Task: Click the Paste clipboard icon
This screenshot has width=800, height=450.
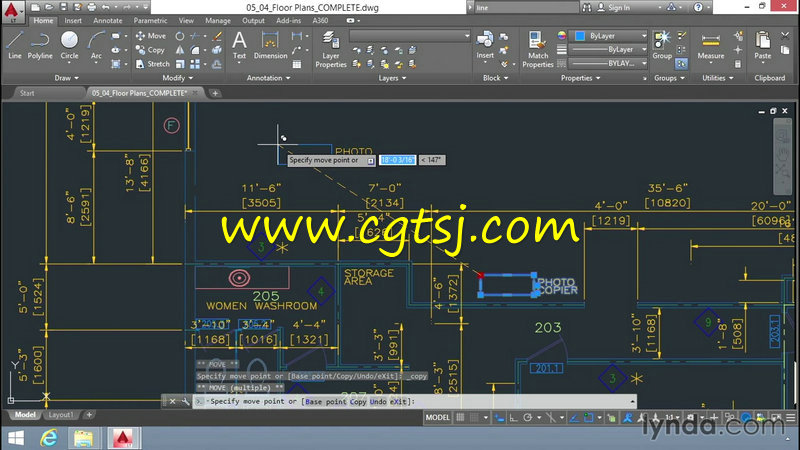Action: coord(763,45)
